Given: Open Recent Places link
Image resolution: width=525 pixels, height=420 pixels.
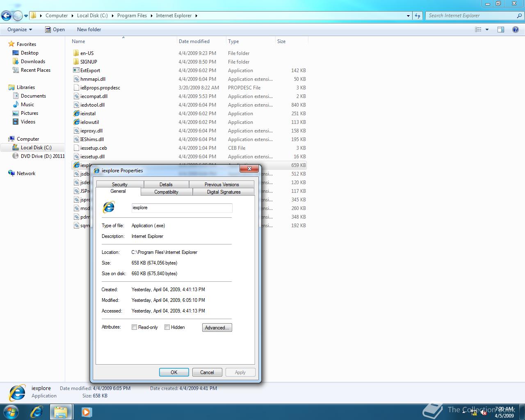Looking at the screenshot, I should 36,70.
